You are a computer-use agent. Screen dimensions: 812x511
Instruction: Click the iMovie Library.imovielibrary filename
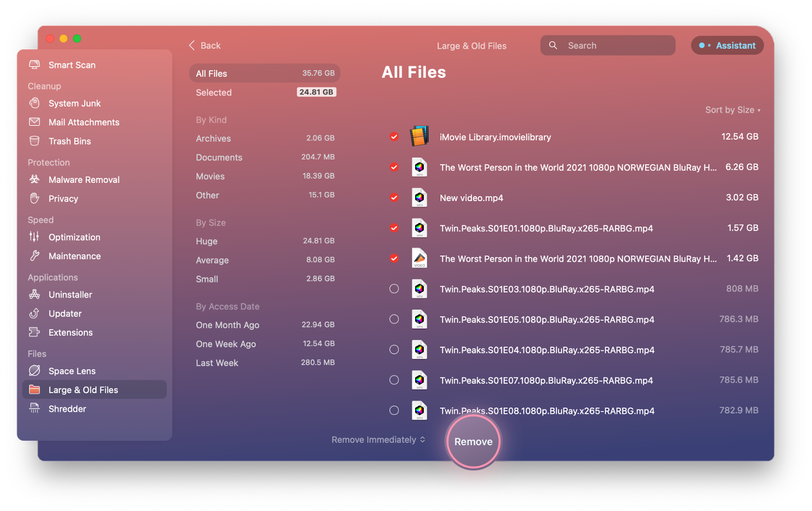495,137
